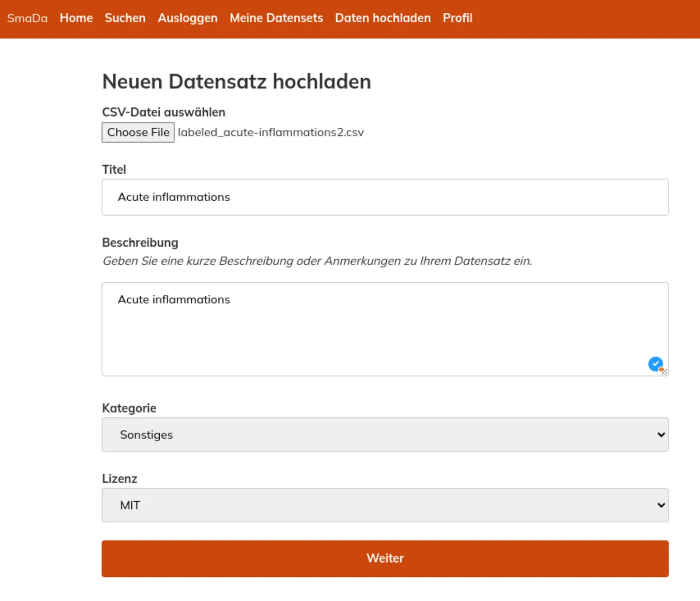Screen dimensions: 700x601
Task: Open the Profil page
Action: 457,18
